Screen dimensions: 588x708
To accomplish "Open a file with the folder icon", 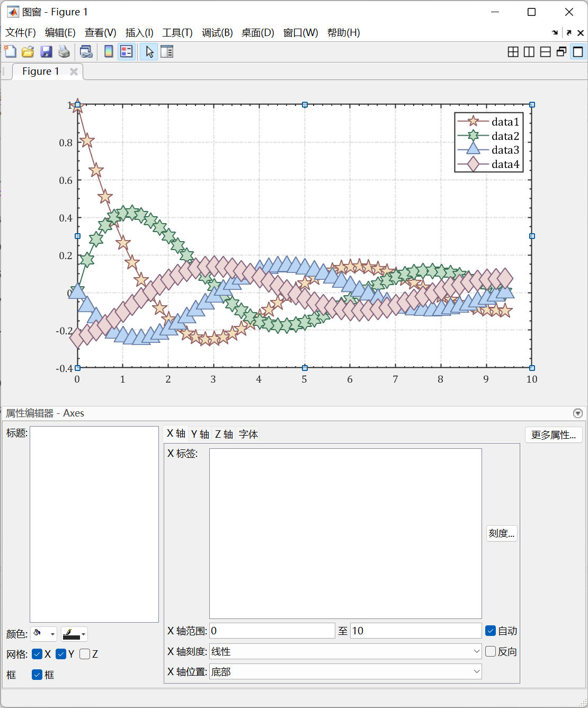I will (x=28, y=51).
